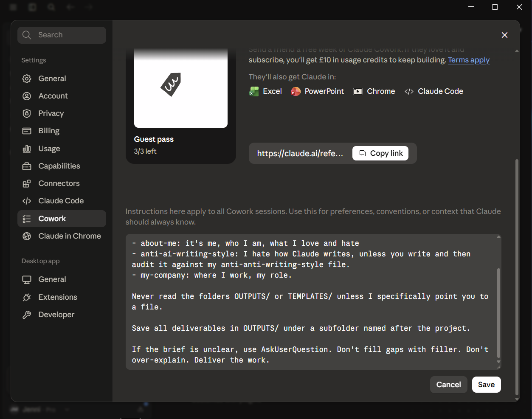Copy the referral link with Copy link
The image size is (532, 419).
[380, 153]
